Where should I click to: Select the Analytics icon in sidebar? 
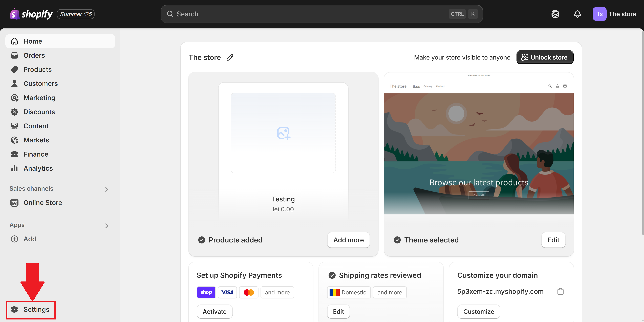click(x=14, y=168)
